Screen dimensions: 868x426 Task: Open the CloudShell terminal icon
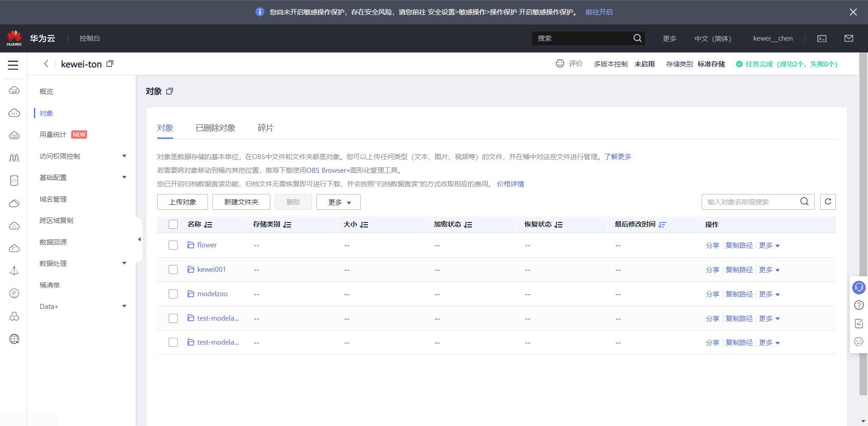(x=822, y=38)
